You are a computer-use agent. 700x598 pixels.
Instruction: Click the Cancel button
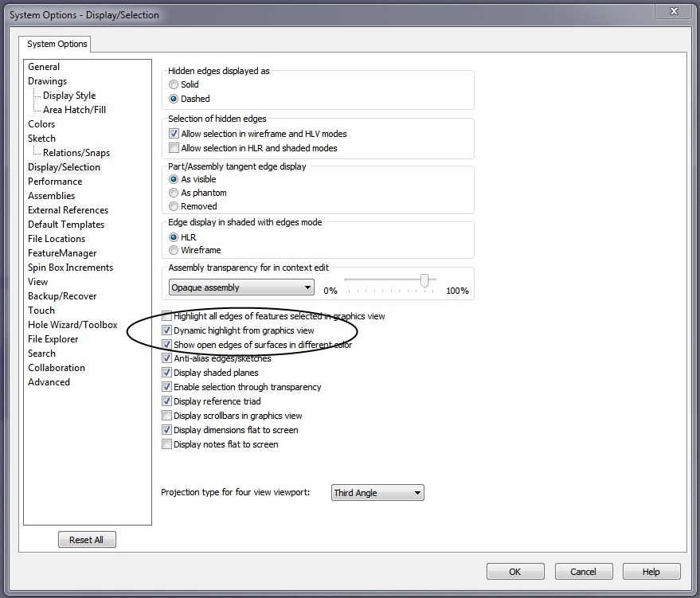tap(584, 572)
